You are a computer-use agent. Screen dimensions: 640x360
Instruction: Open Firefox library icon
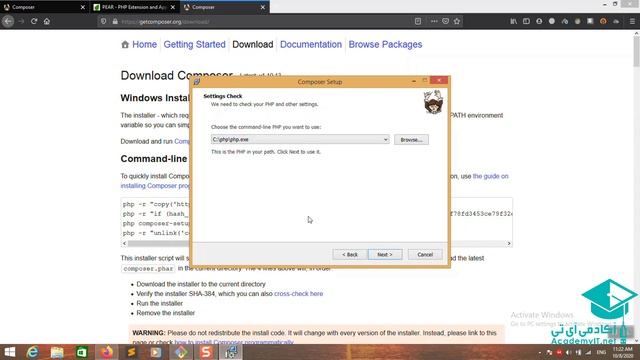pos(513,21)
